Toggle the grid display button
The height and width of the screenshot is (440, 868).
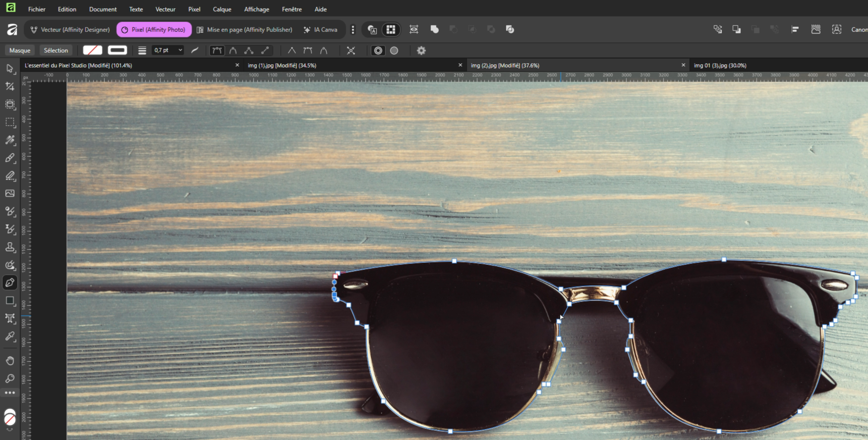pyautogui.click(x=391, y=30)
